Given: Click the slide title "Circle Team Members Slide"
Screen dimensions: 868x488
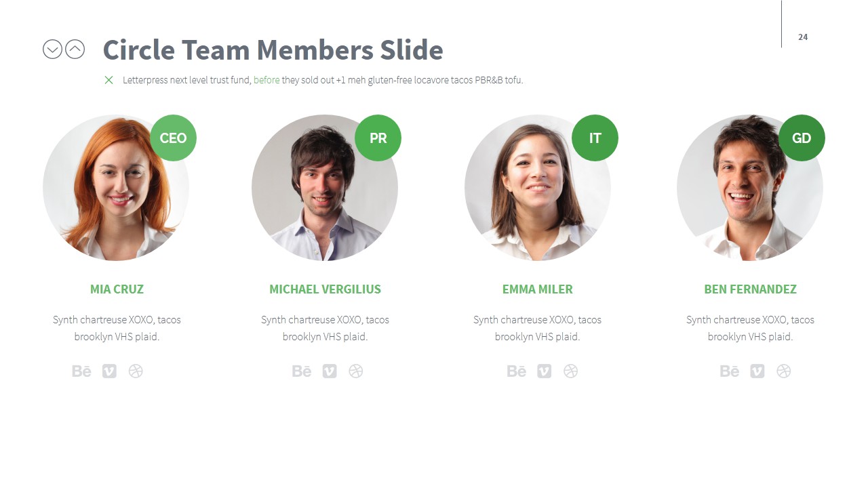Looking at the screenshot, I should [x=273, y=50].
